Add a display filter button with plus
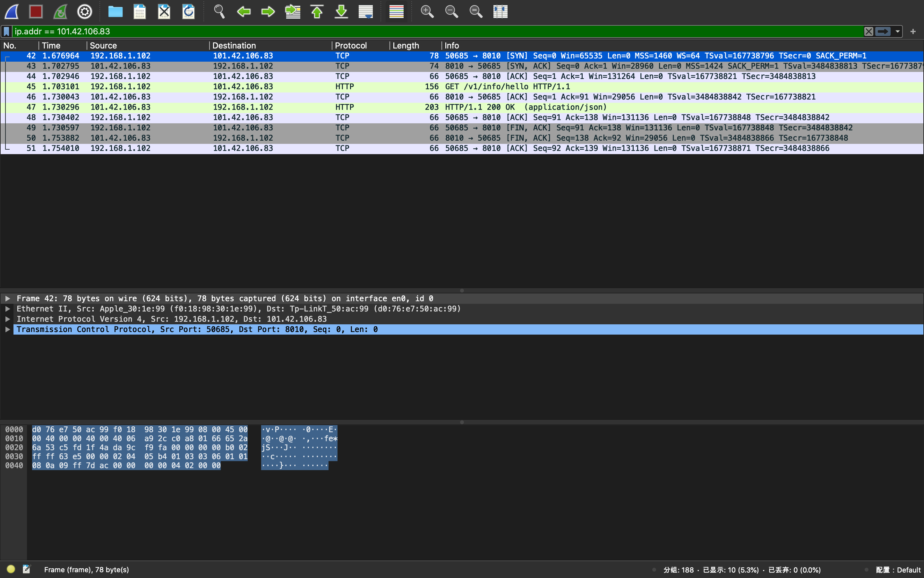The width and height of the screenshot is (924, 578). pos(913,31)
